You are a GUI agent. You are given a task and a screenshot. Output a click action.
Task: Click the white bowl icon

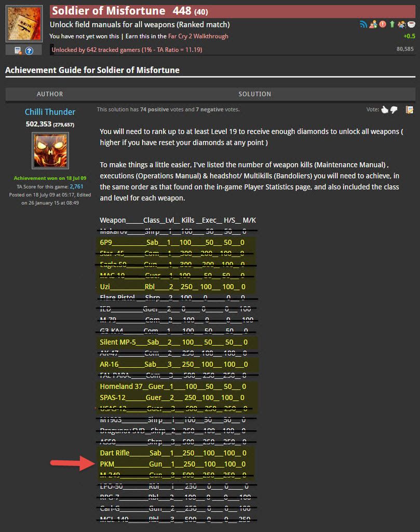[411, 24]
